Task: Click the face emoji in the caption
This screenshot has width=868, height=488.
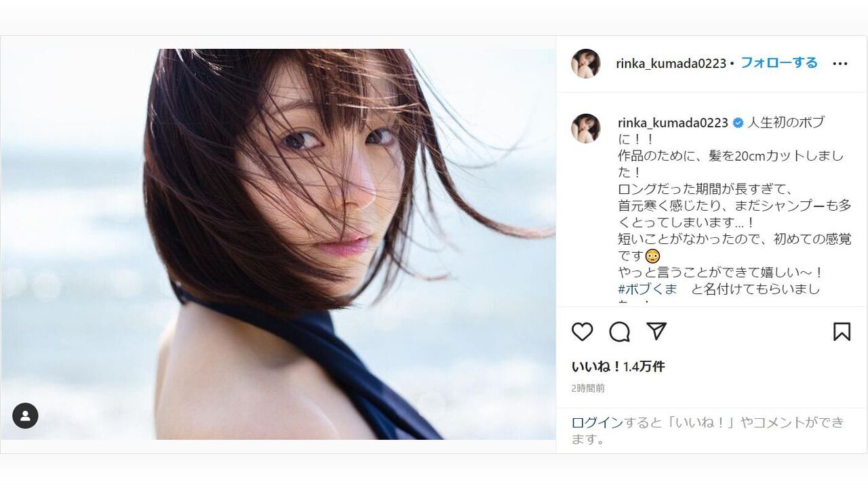Action: tap(652, 256)
